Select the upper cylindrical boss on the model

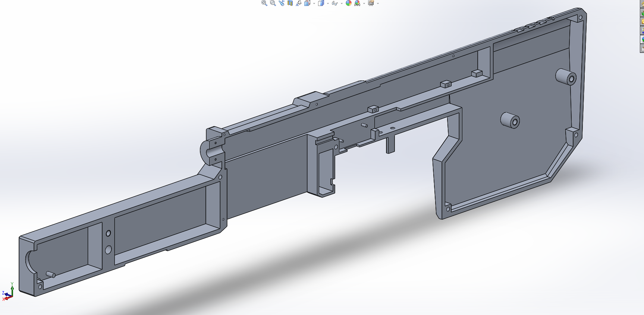tap(566, 76)
